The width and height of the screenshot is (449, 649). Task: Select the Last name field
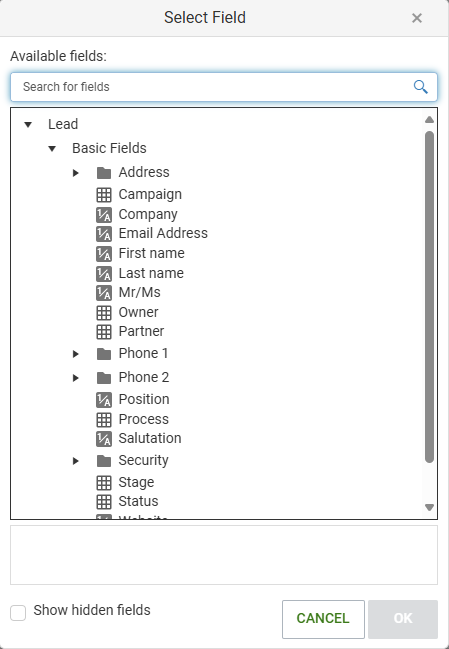click(151, 273)
